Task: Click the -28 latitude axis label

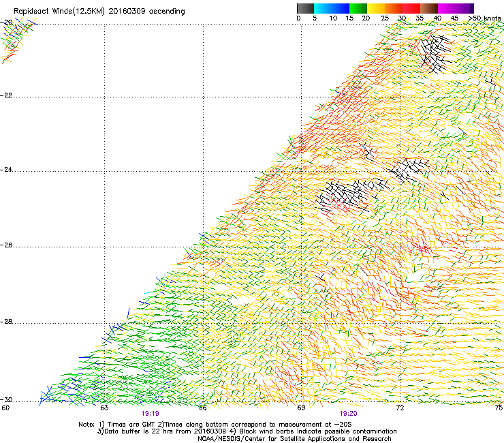Action: click(6, 322)
